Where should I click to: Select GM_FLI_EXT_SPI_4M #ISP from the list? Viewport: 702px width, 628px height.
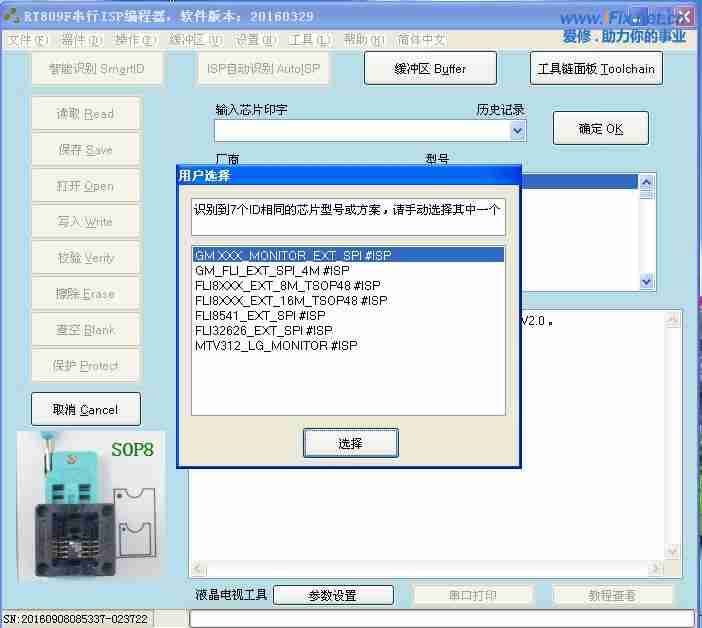(x=272, y=270)
